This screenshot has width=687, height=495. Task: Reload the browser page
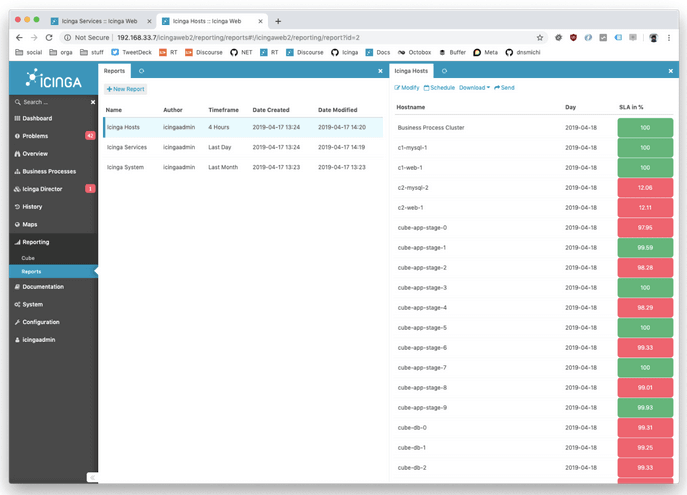point(49,38)
